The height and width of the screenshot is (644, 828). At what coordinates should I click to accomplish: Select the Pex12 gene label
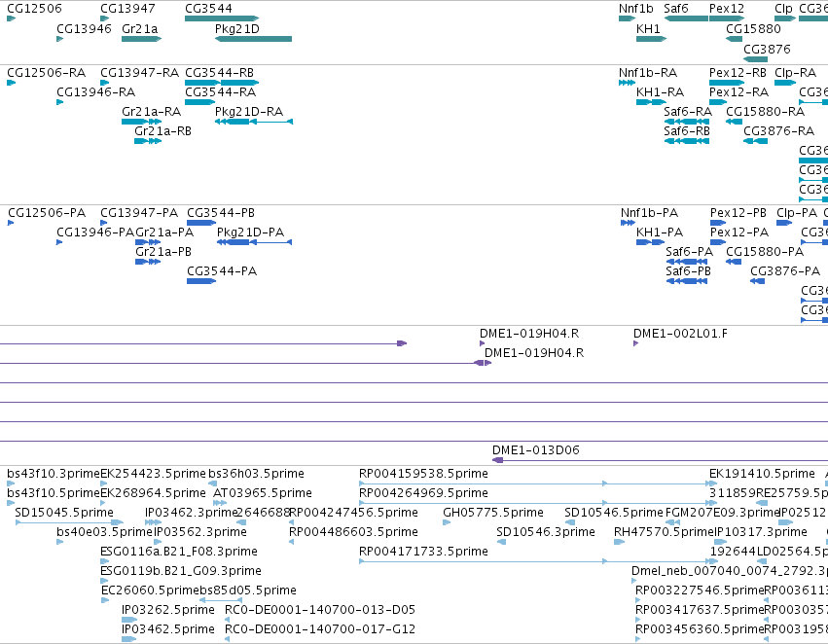tap(727, 9)
